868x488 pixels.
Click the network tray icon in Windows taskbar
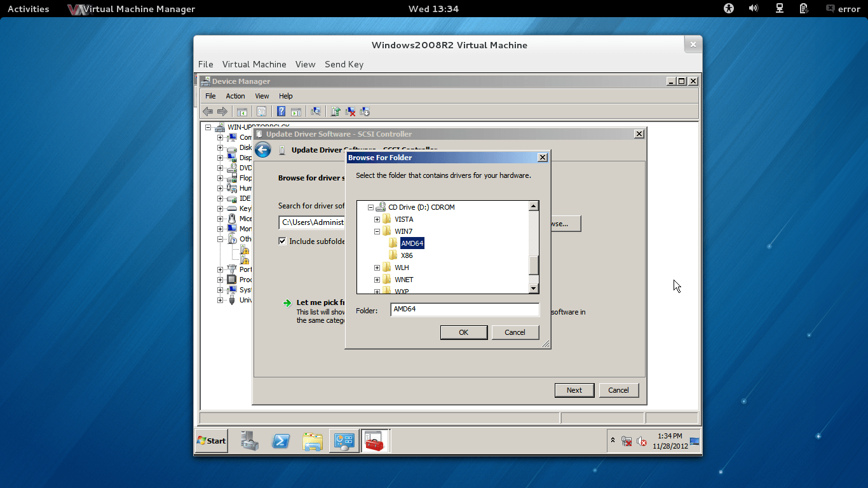tap(627, 441)
